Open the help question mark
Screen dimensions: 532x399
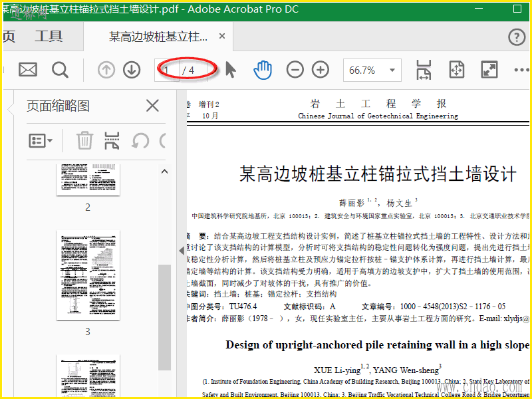click(x=517, y=37)
